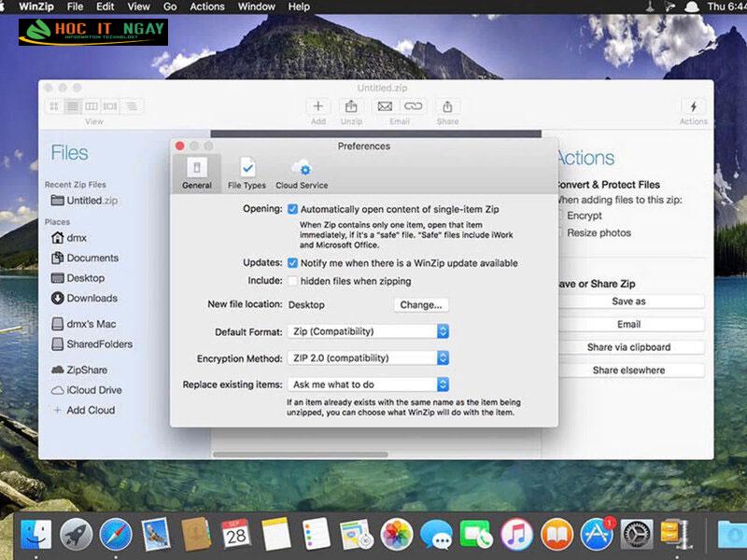Open the Default Format dropdown

click(x=368, y=331)
